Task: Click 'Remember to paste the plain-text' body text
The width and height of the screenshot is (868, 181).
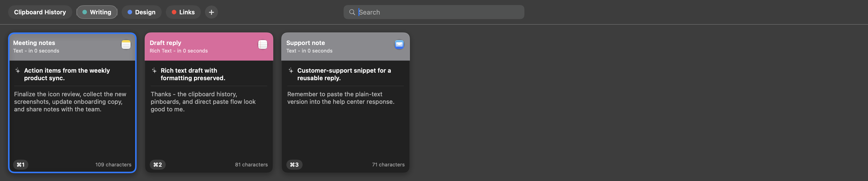Action: pyautogui.click(x=341, y=98)
